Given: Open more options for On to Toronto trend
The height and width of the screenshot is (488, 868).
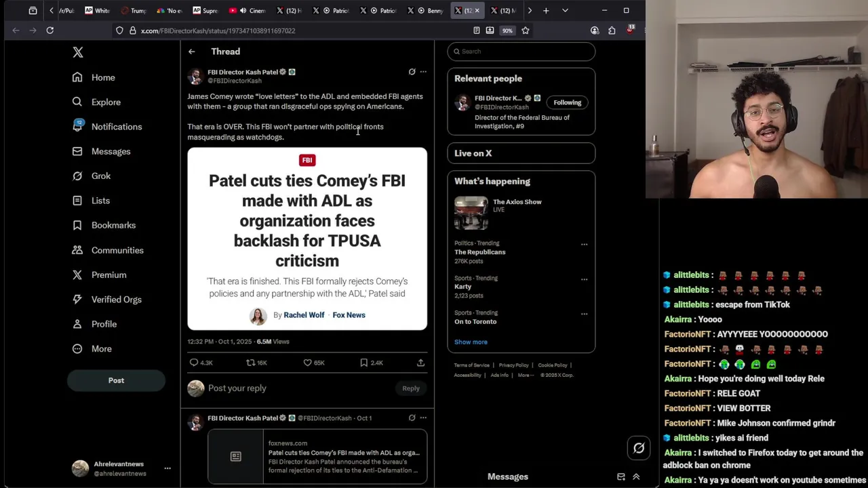Looking at the screenshot, I should [x=584, y=313].
